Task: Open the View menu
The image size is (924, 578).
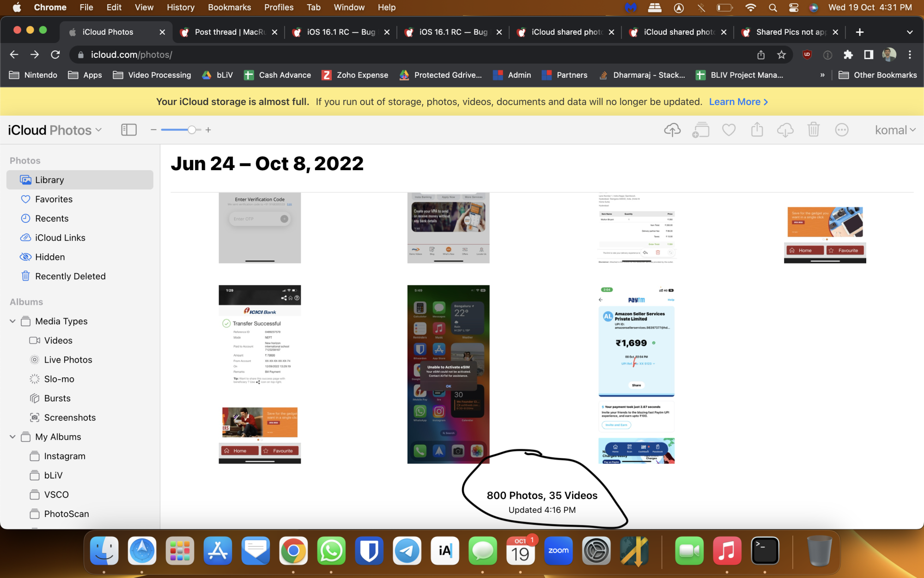Action: (144, 7)
